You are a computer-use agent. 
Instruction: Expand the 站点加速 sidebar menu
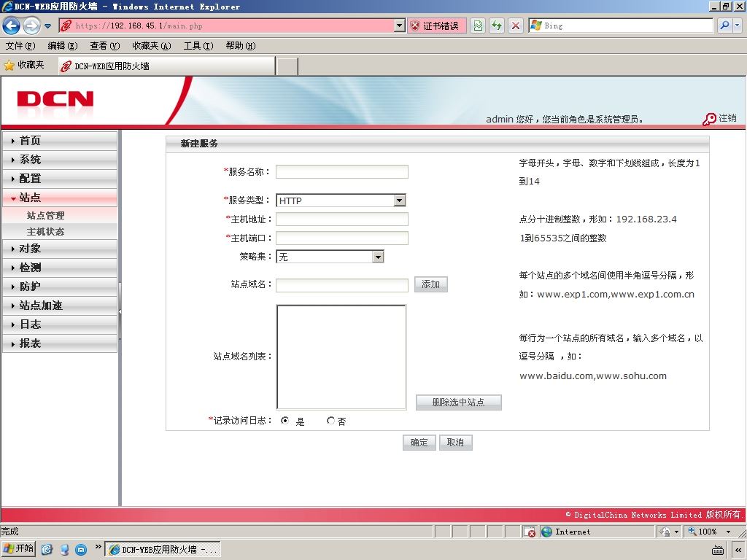pyautogui.click(x=60, y=306)
